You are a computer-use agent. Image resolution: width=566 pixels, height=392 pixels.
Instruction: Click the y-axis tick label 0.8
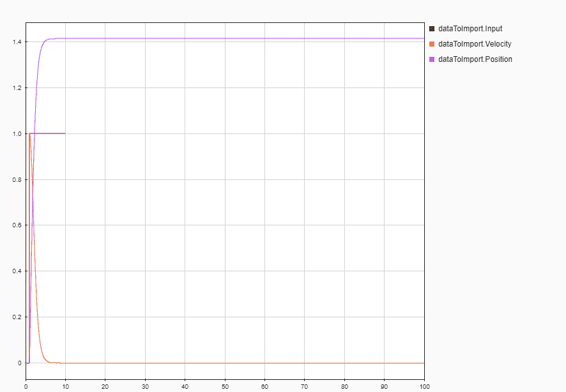(15, 179)
